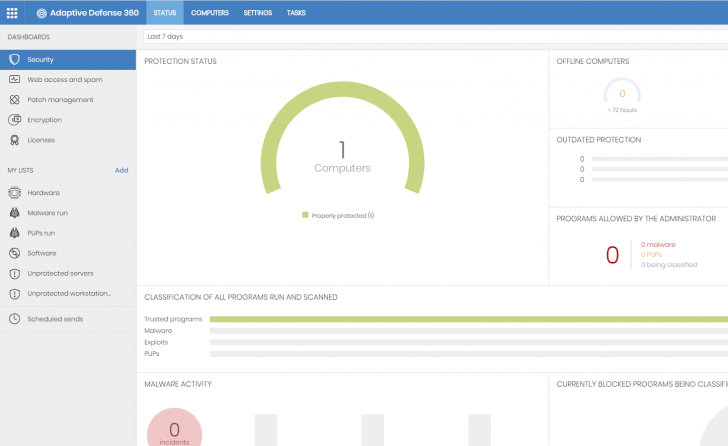Screen dimensions: 728x446
Task: Click the 0 incidents malware activity circle
Action: pyautogui.click(x=174, y=429)
